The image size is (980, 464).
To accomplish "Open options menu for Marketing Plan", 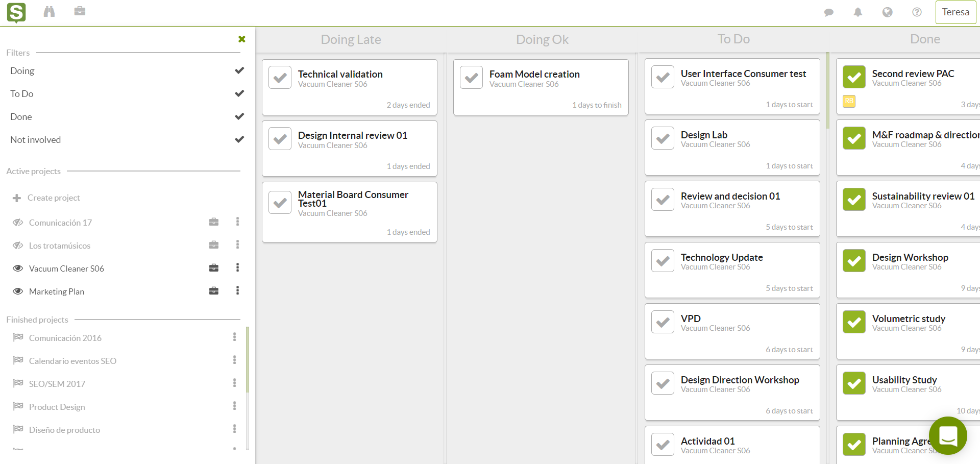I will click(237, 290).
